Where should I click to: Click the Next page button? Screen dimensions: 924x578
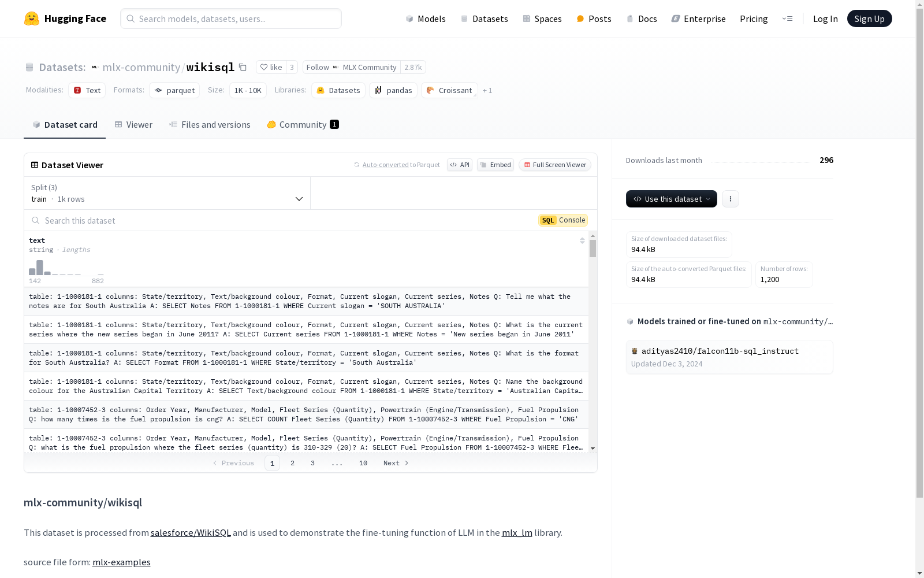coord(396,463)
